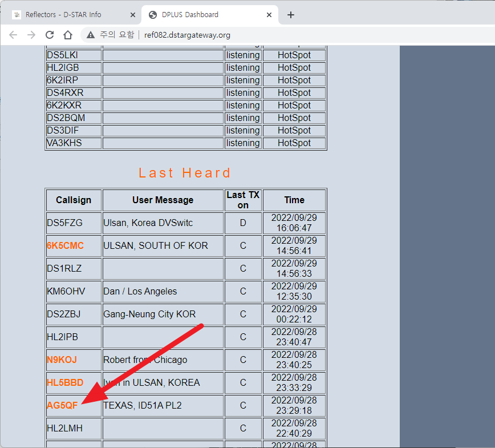Click the 2022/09/29 00:22:12 time cell
The height and width of the screenshot is (448, 495).
pyautogui.click(x=294, y=314)
